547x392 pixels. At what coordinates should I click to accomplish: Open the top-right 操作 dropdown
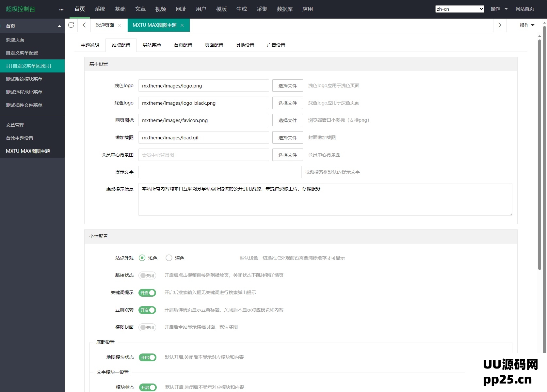click(x=499, y=9)
